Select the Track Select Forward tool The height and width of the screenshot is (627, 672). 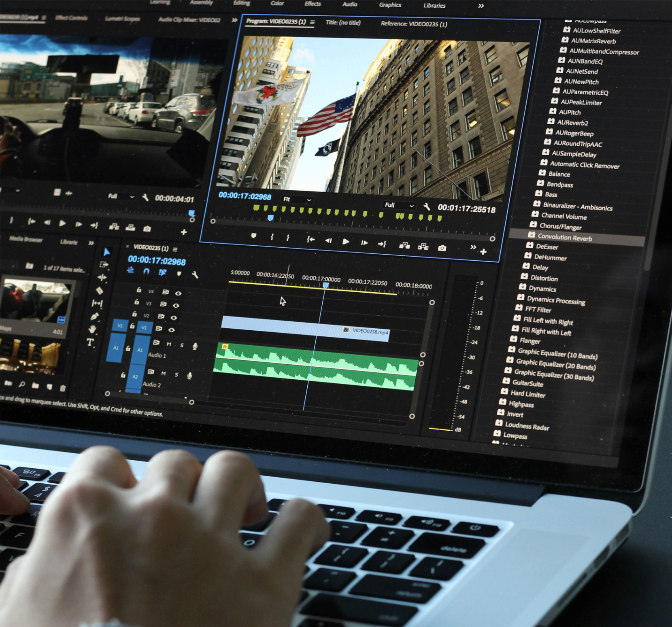[104, 265]
